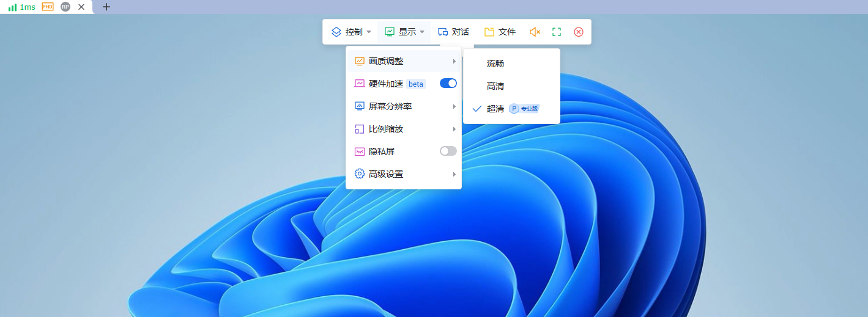
Task: Toggle the muted speaker icon
Action: tap(535, 32)
